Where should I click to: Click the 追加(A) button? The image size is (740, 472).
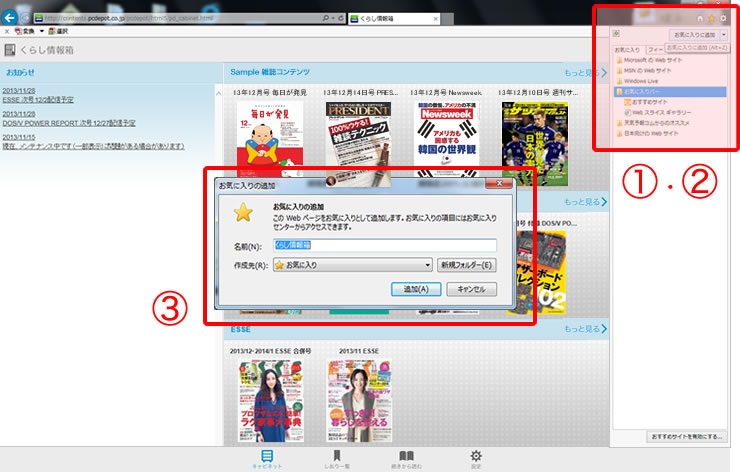[x=416, y=289]
